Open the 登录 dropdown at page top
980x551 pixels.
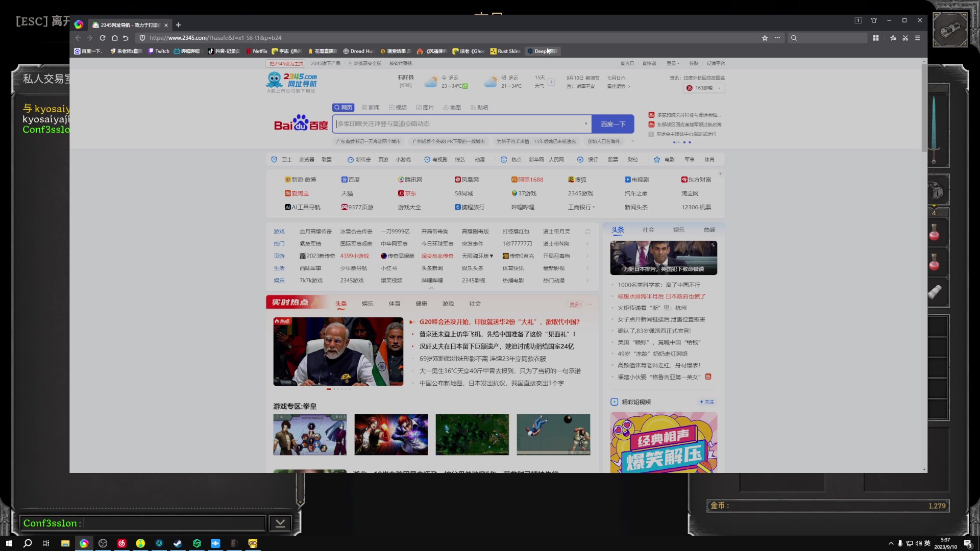(x=673, y=64)
